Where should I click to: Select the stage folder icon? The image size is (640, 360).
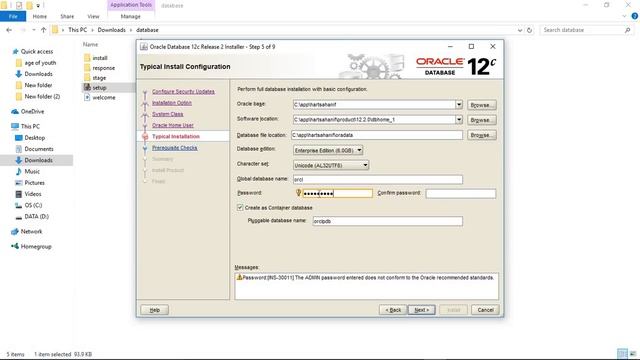[87, 78]
